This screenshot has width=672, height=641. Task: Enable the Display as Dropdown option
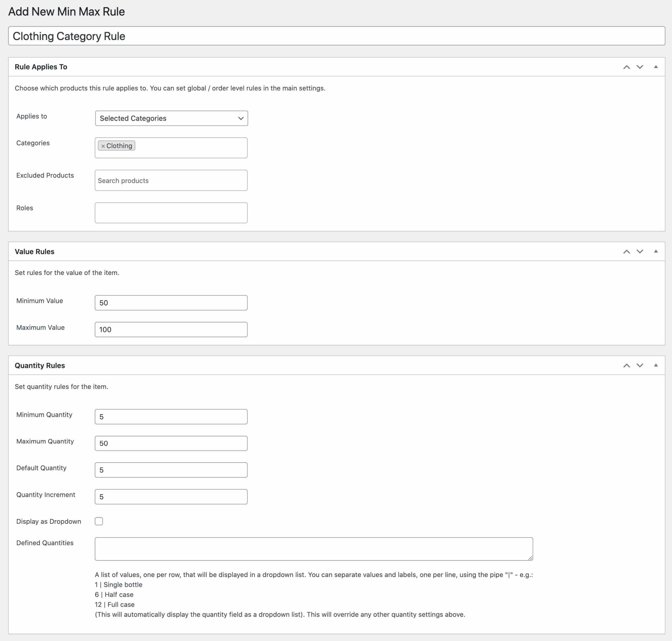click(x=99, y=521)
